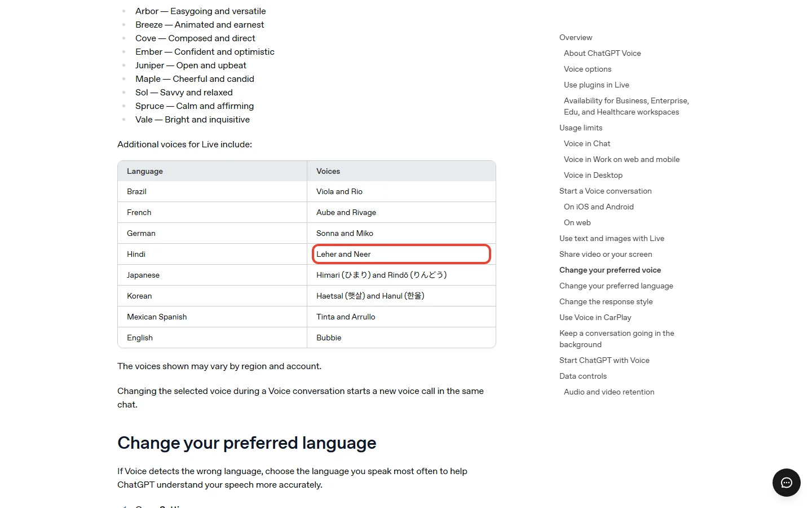Select the Ember — Confident and optimistic item
This screenshot has height=508, width=812.
pos(205,51)
